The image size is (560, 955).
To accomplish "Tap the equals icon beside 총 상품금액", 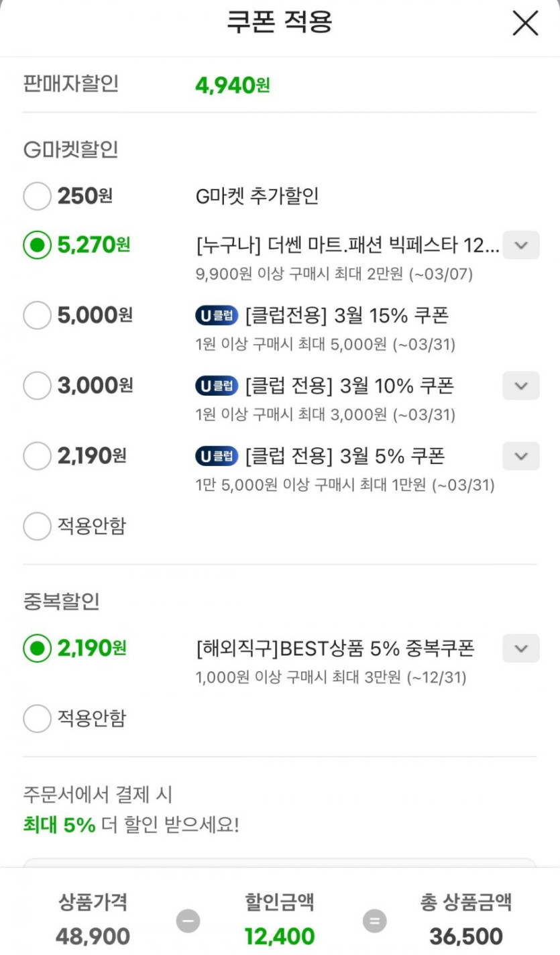I will pos(374,920).
